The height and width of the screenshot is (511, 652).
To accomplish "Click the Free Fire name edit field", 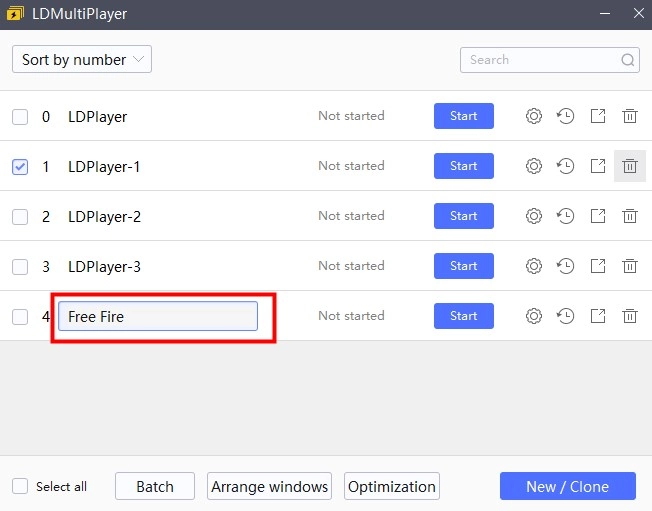I will click(x=158, y=316).
